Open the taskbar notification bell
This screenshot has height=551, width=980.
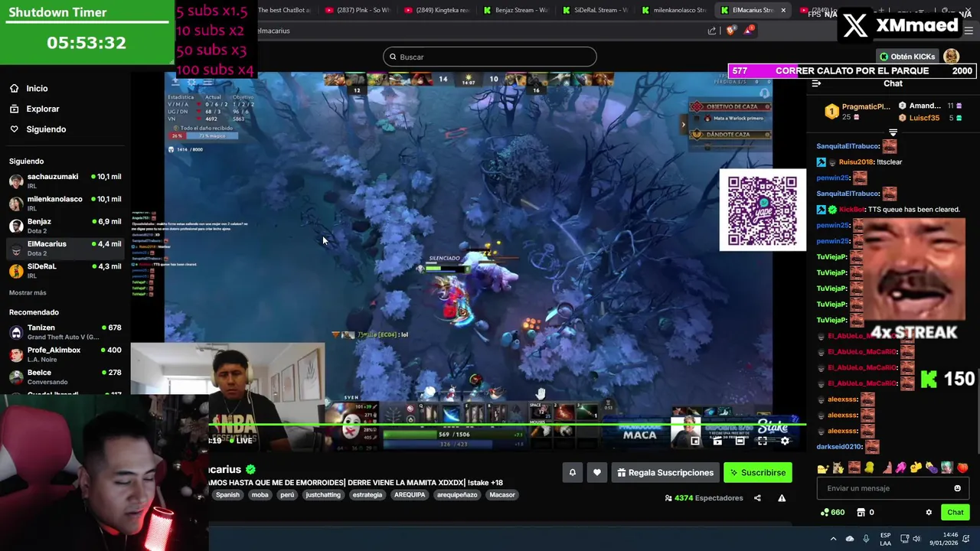pos(965,539)
